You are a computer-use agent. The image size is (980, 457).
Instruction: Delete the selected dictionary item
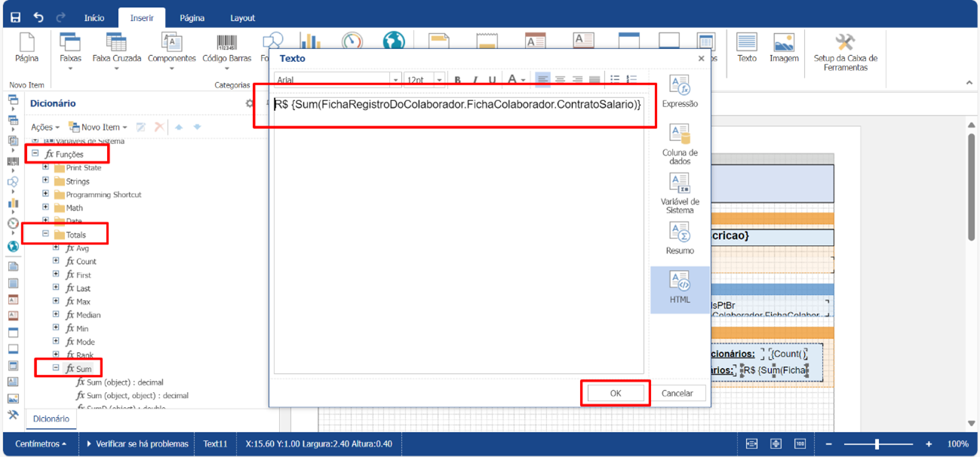pos(159,127)
